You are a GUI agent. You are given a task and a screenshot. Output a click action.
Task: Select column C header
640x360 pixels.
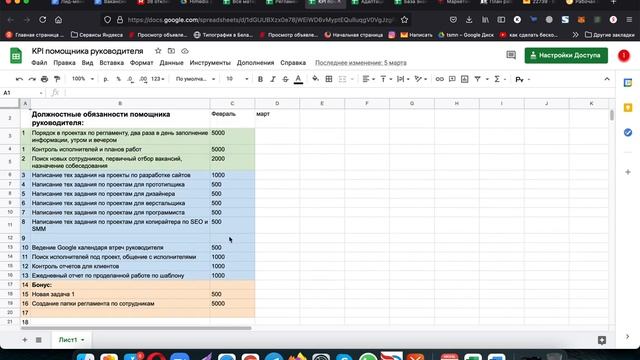pyautogui.click(x=232, y=104)
